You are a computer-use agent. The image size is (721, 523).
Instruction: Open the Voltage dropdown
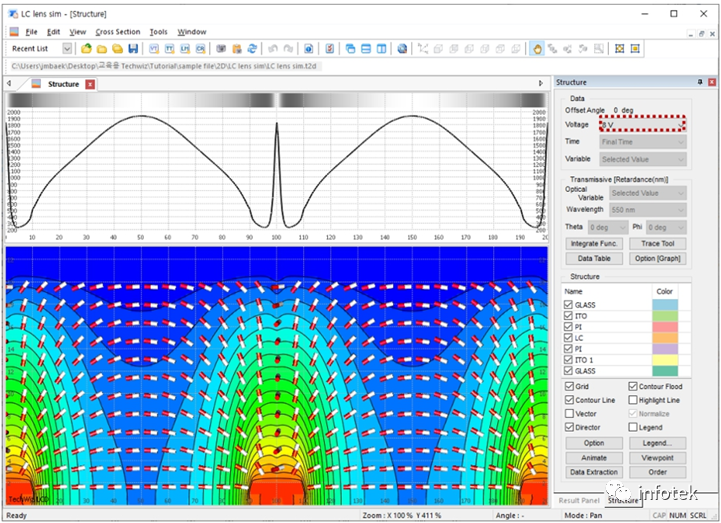[642, 124]
